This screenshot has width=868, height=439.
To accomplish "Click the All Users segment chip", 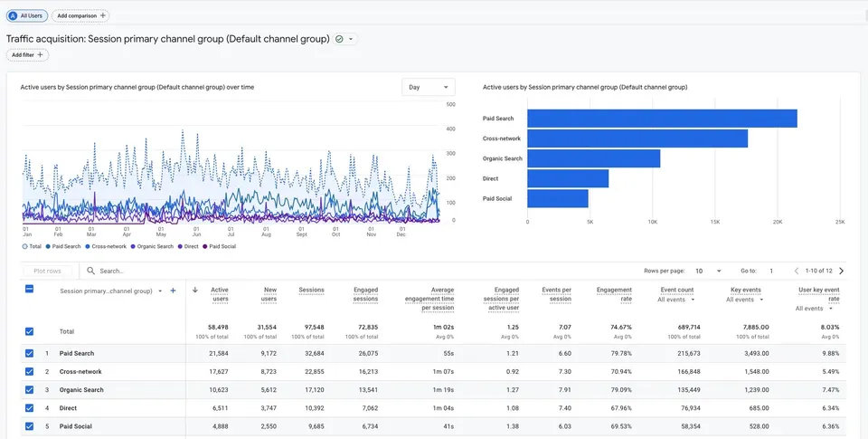I will pyautogui.click(x=27, y=16).
